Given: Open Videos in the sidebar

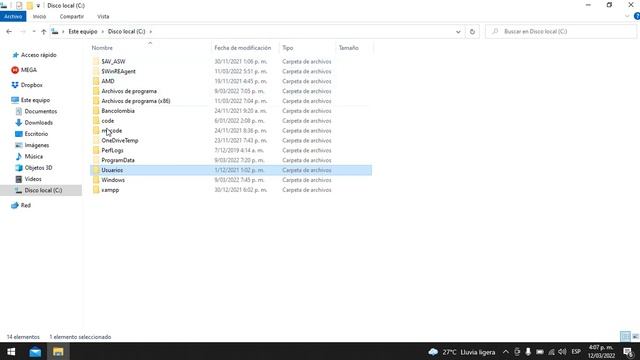Looking at the screenshot, I should [33, 179].
